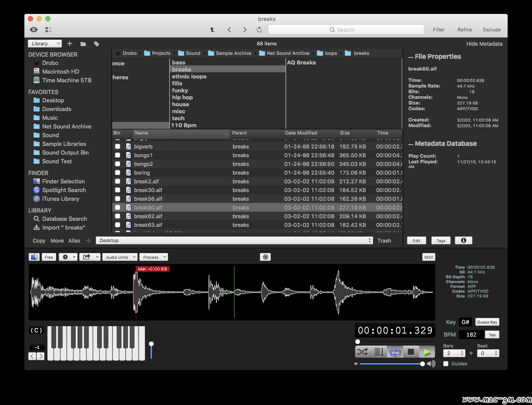Click the go-up-a-level arrow icon
532x405 pixels.
[x=212, y=30]
